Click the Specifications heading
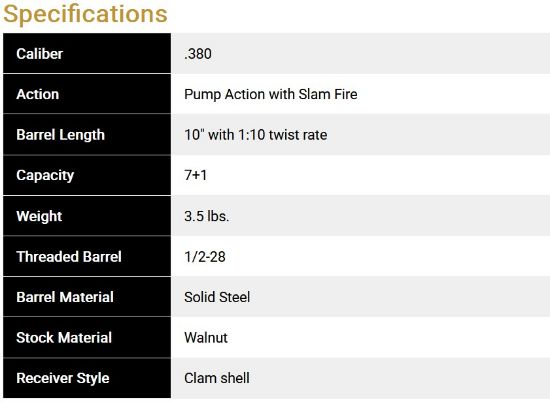The width and height of the screenshot is (550, 402). [x=85, y=14]
